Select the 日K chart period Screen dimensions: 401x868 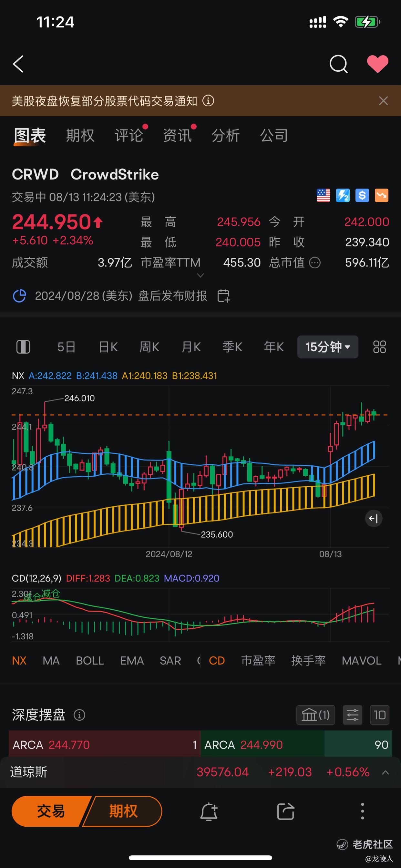coord(108,347)
